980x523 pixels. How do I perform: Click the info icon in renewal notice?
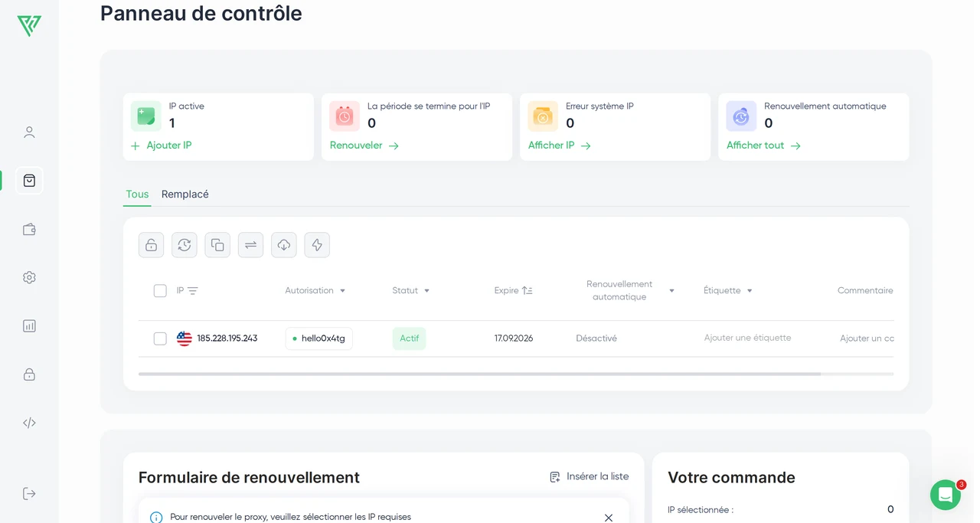tap(156, 517)
